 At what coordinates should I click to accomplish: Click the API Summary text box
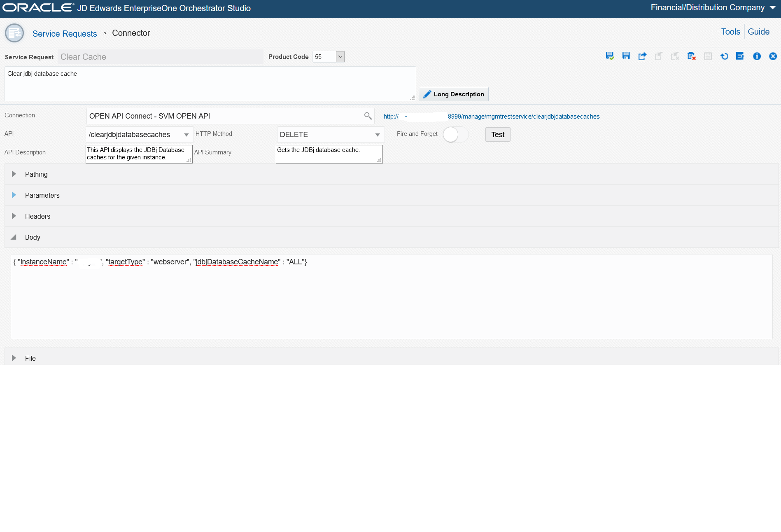tap(329, 154)
